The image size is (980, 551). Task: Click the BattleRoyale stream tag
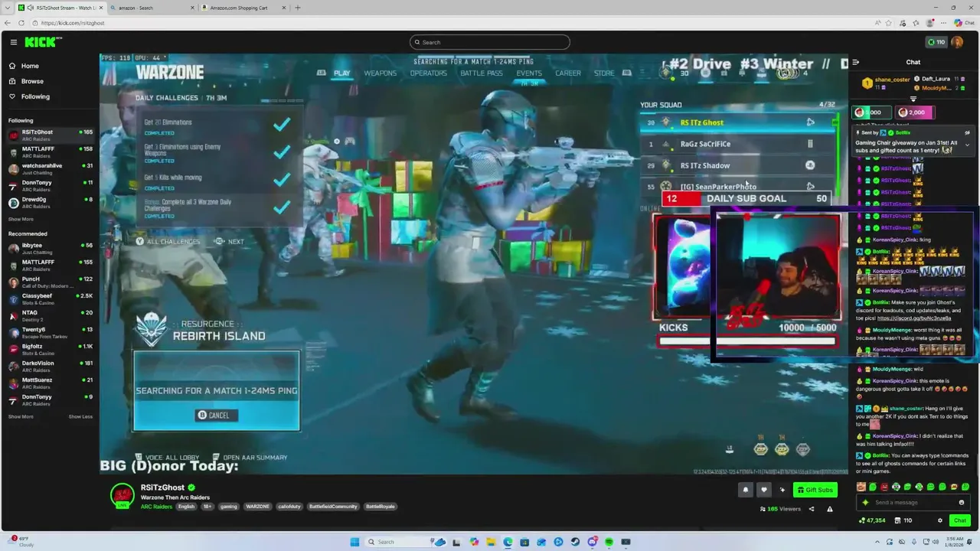pyautogui.click(x=380, y=507)
